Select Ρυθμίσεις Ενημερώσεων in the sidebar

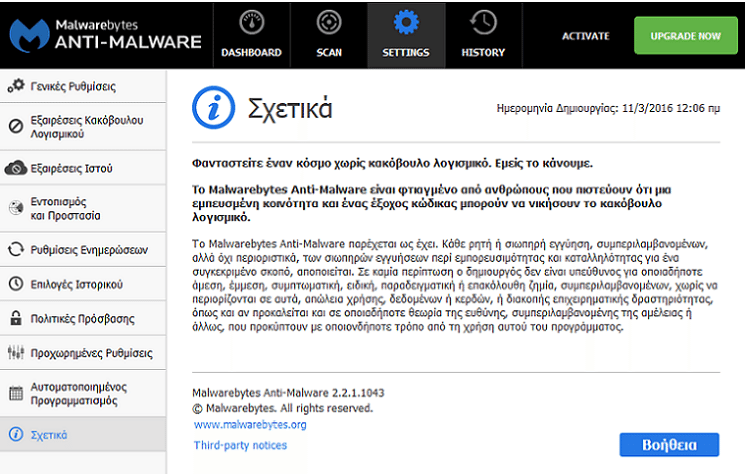(x=83, y=249)
